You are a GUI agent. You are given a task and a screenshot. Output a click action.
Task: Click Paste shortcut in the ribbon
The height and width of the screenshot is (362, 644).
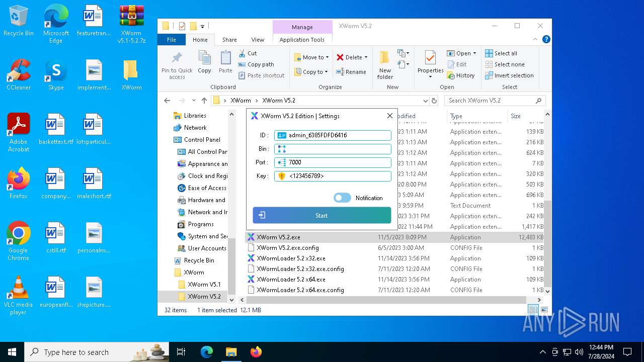pos(261,75)
